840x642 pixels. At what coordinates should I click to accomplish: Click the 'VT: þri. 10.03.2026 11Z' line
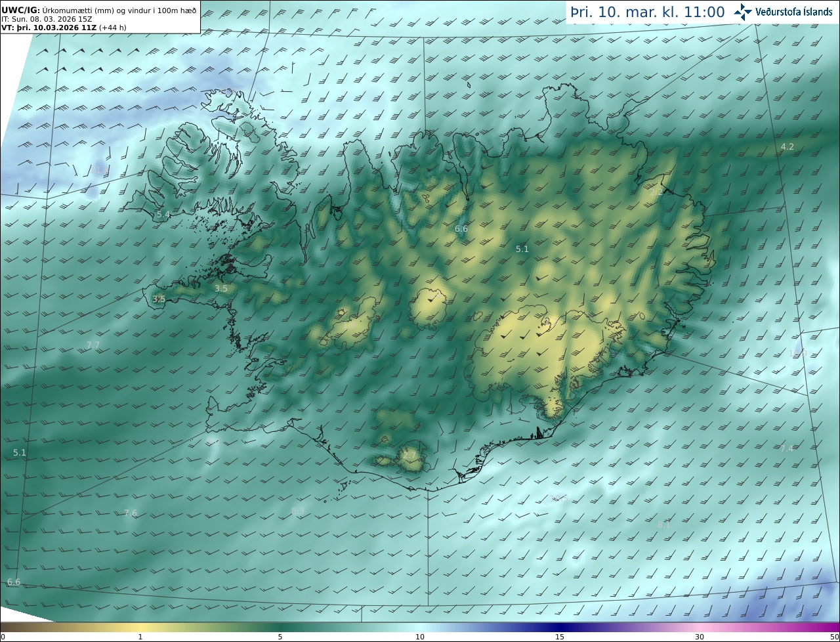pos(49,28)
